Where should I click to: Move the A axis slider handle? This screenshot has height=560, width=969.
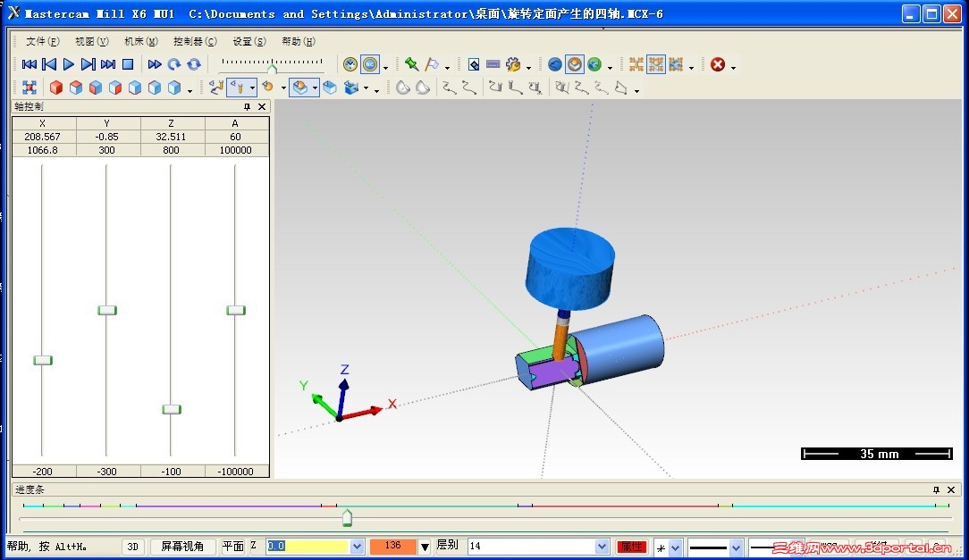pos(235,310)
